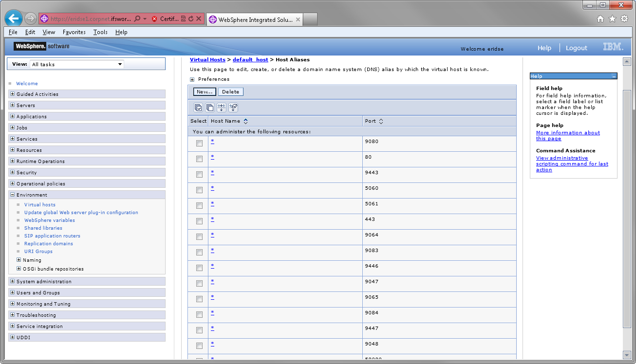This screenshot has height=364, width=636.
Task: Select the checkbox for port 9443
Action: pyautogui.click(x=199, y=174)
